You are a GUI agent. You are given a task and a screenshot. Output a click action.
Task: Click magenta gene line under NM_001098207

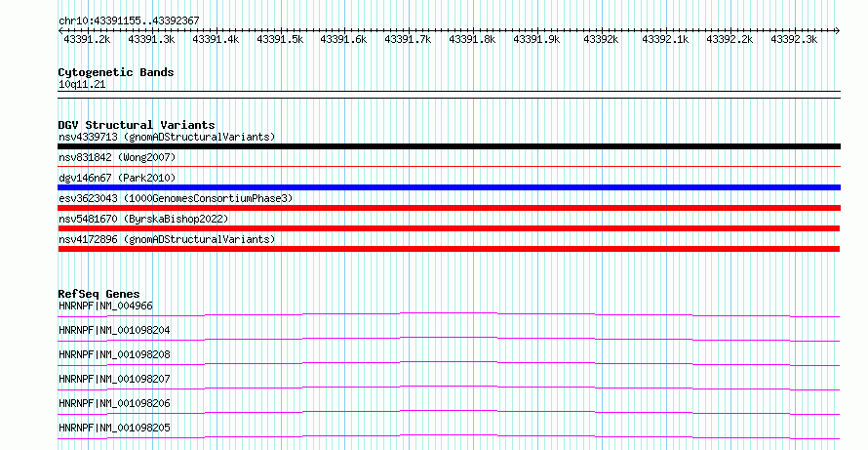(x=449, y=388)
